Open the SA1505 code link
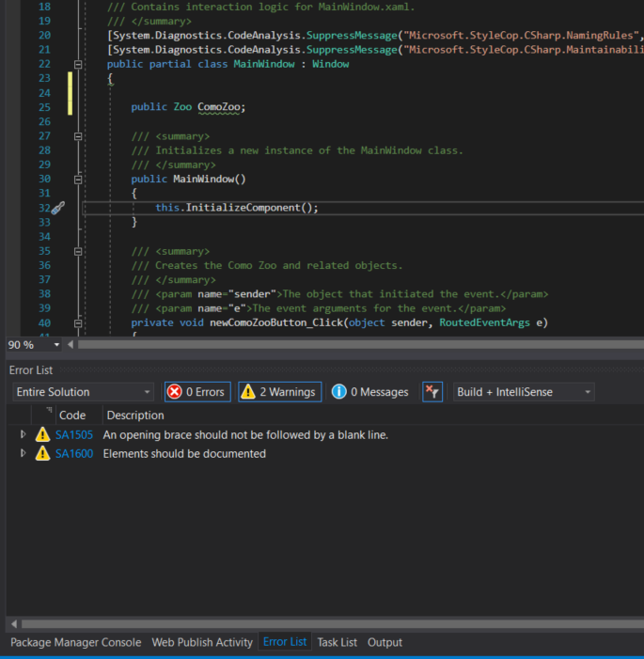Screen dimensions: 644x659 pos(74,434)
